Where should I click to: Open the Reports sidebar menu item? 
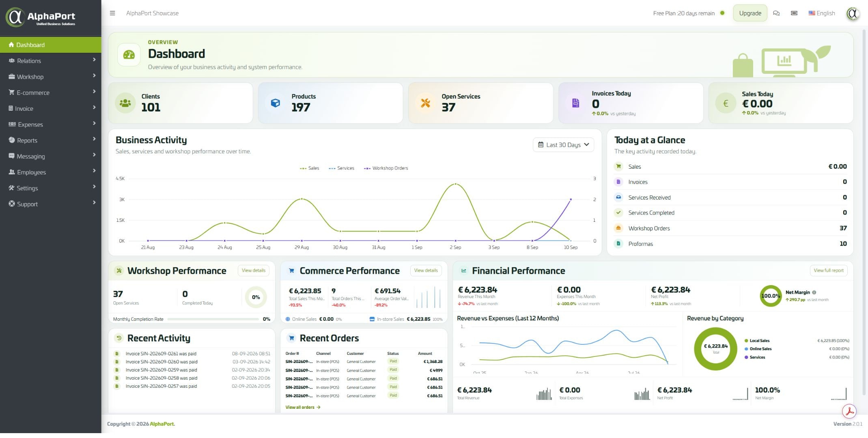pyautogui.click(x=51, y=140)
